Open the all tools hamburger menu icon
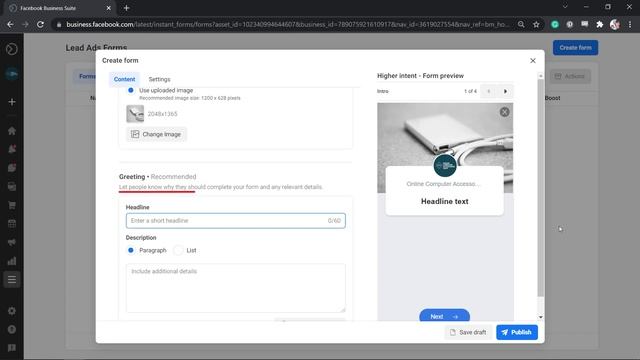640x360 pixels. click(12, 280)
